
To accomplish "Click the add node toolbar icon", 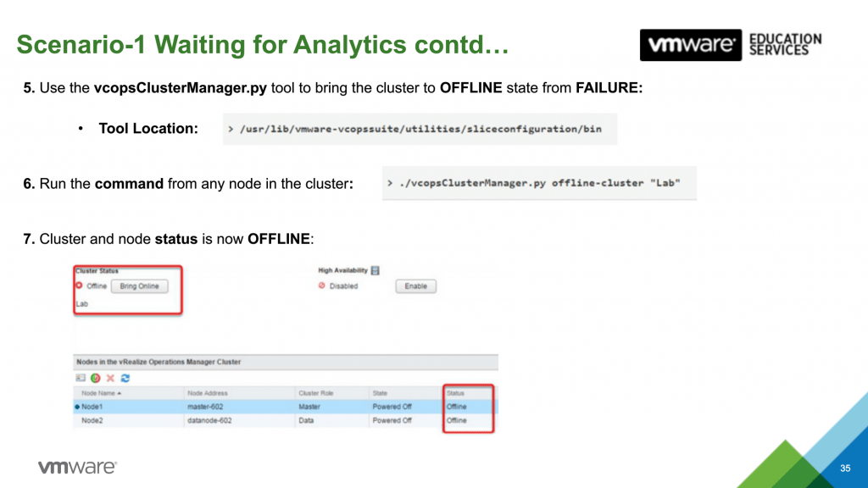I will [x=81, y=378].
